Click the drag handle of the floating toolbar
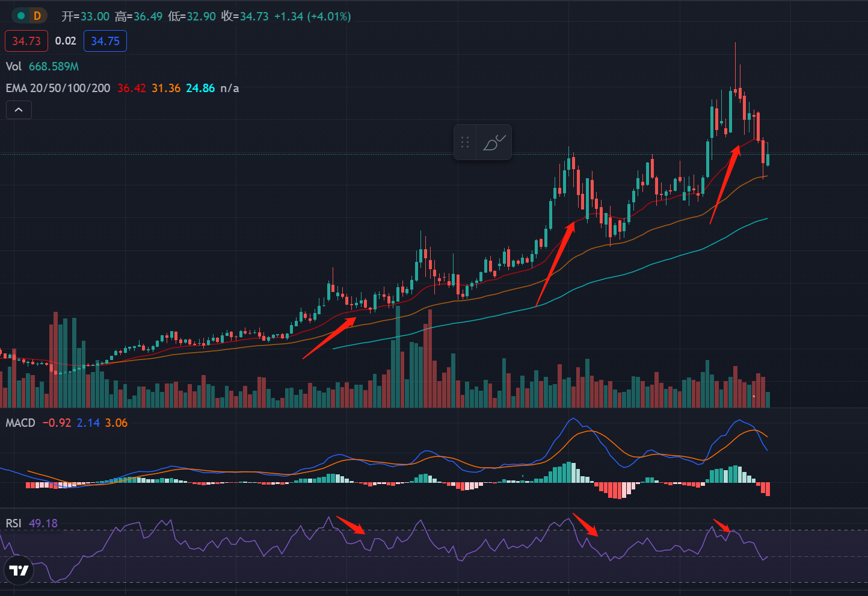The height and width of the screenshot is (596, 868). tap(464, 142)
